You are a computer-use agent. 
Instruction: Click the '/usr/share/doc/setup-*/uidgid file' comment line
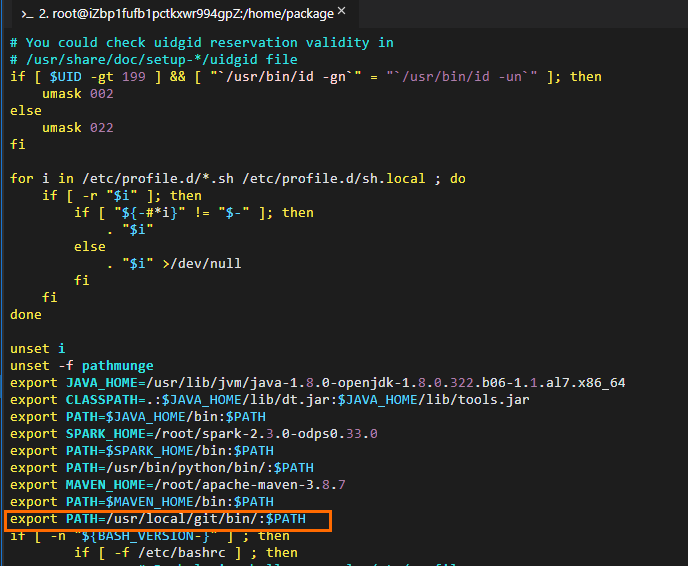pyautogui.click(x=154, y=60)
